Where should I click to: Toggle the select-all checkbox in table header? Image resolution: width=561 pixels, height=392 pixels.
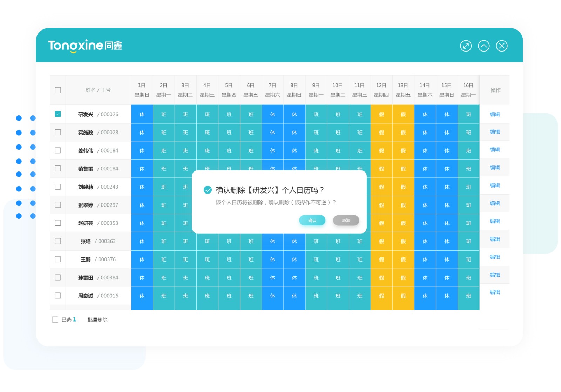[x=58, y=90]
